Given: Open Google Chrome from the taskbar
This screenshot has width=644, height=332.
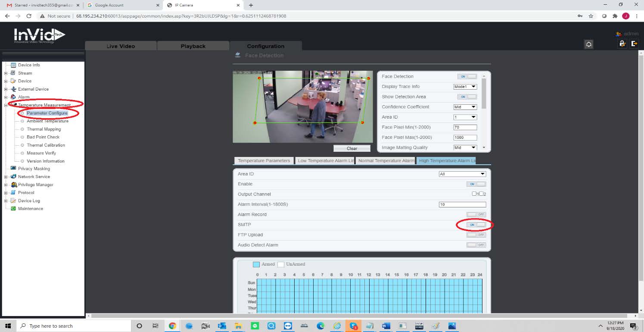Looking at the screenshot, I should pyautogui.click(x=172, y=326).
